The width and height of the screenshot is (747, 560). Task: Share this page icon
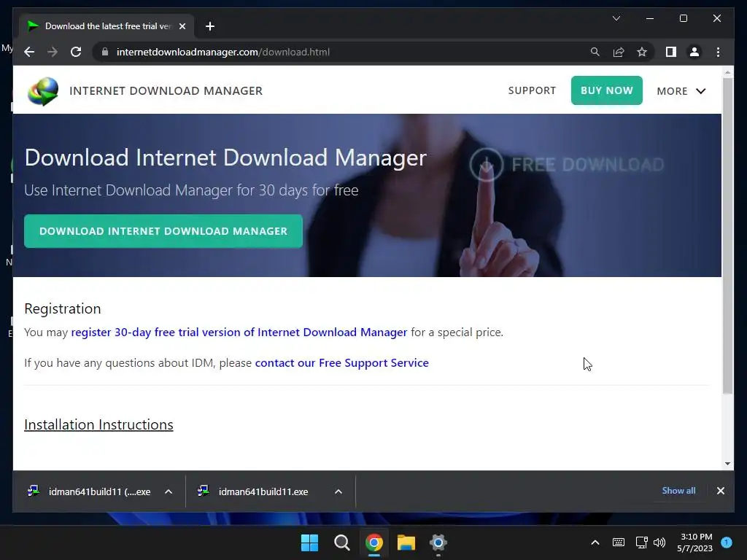pyautogui.click(x=619, y=52)
